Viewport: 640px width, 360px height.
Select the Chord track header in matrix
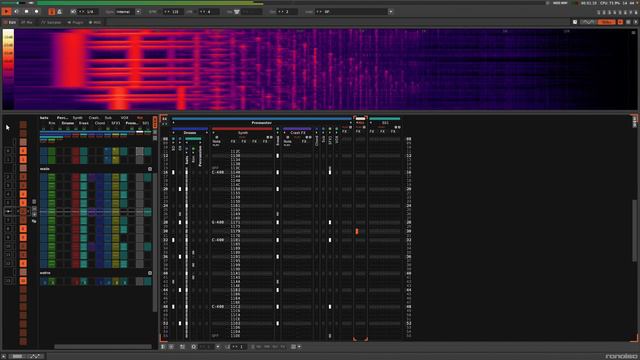coord(100,123)
